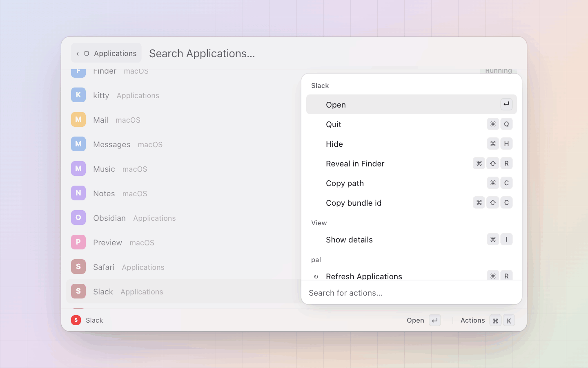588x368 pixels.
Task: Choose the Copy path action
Action: point(412,183)
